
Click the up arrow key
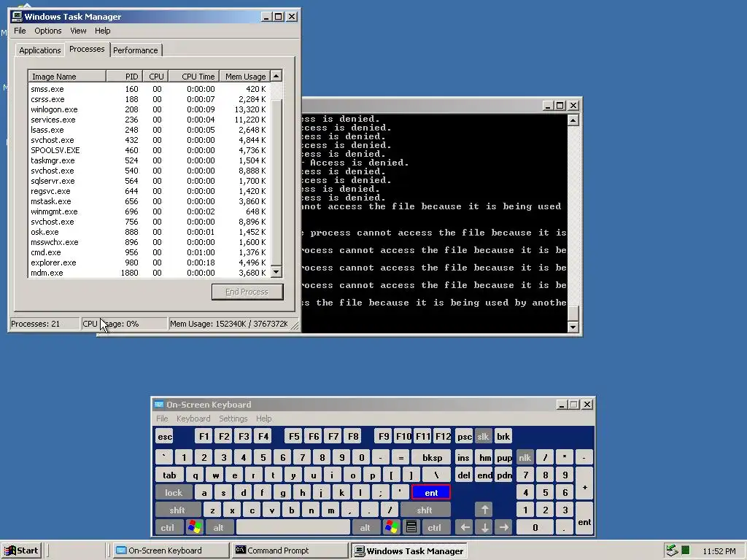484,510
